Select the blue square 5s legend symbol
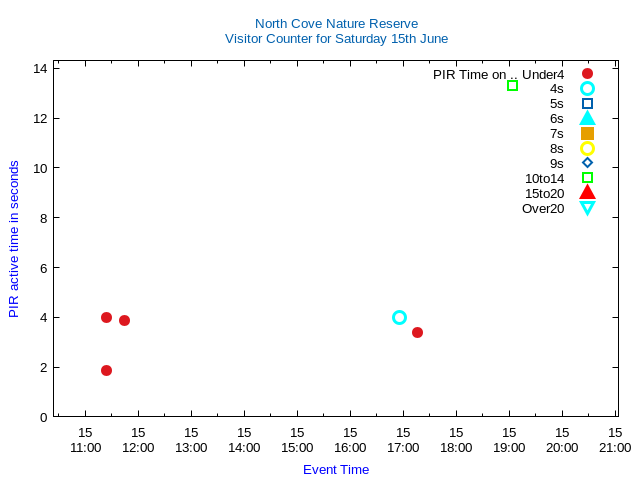640x480 pixels. 587,104
